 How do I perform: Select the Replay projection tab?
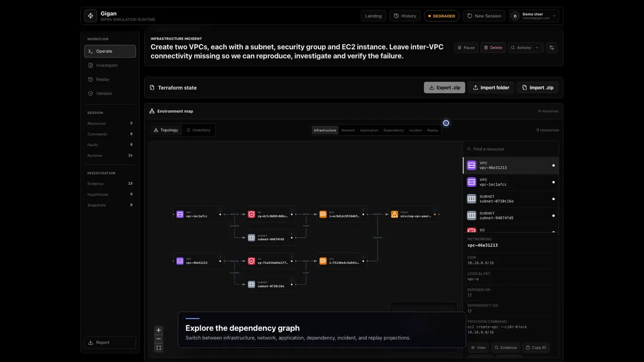[432, 130]
